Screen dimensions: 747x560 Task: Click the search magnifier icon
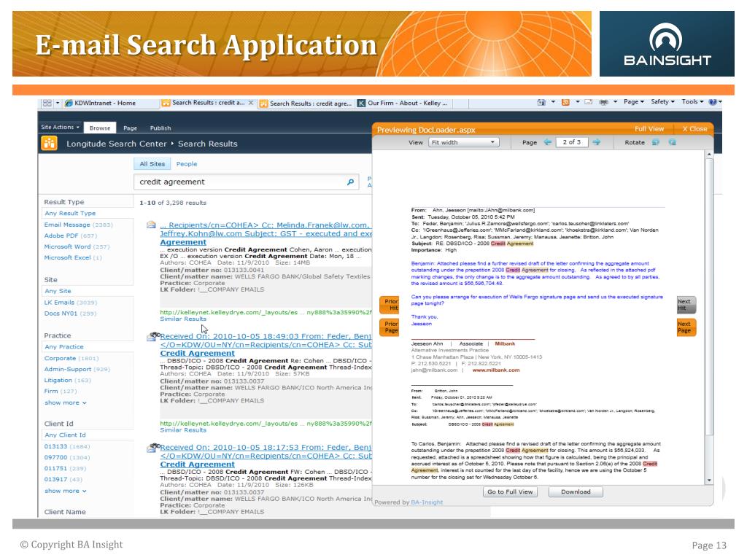[351, 182]
